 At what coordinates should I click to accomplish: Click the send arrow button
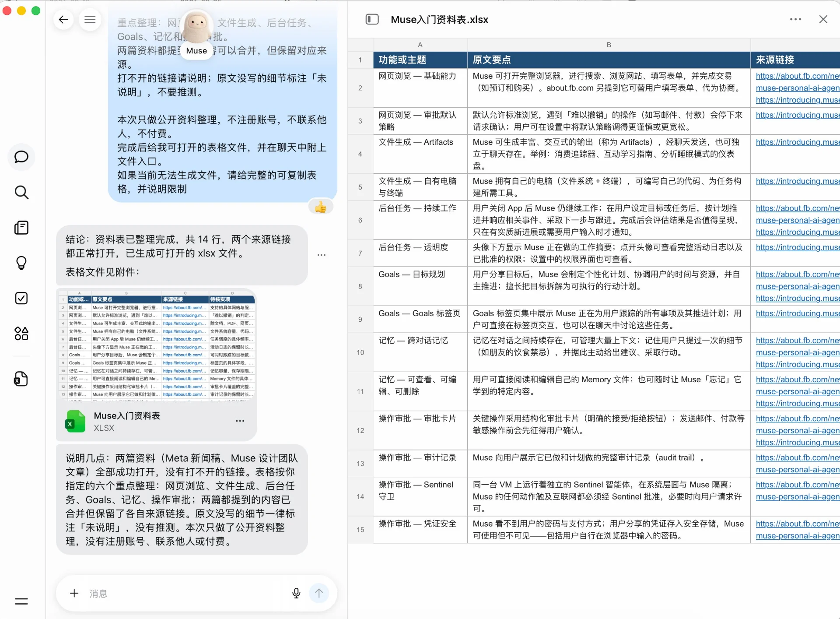click(x=319, y=593)
